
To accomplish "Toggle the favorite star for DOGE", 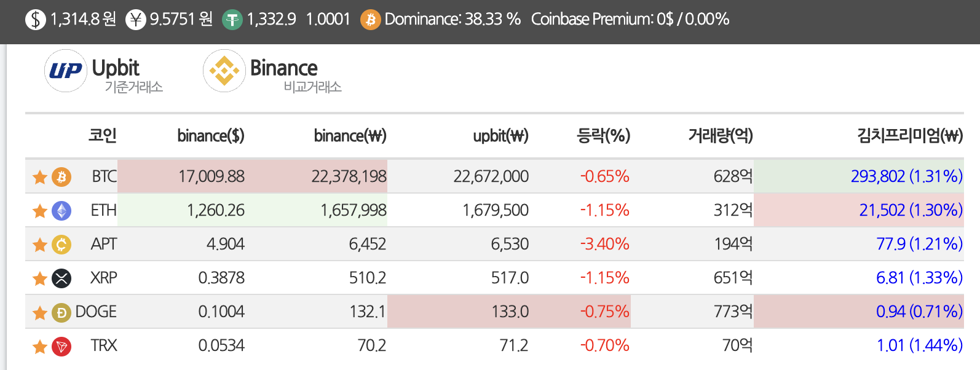I will point(40,312).
